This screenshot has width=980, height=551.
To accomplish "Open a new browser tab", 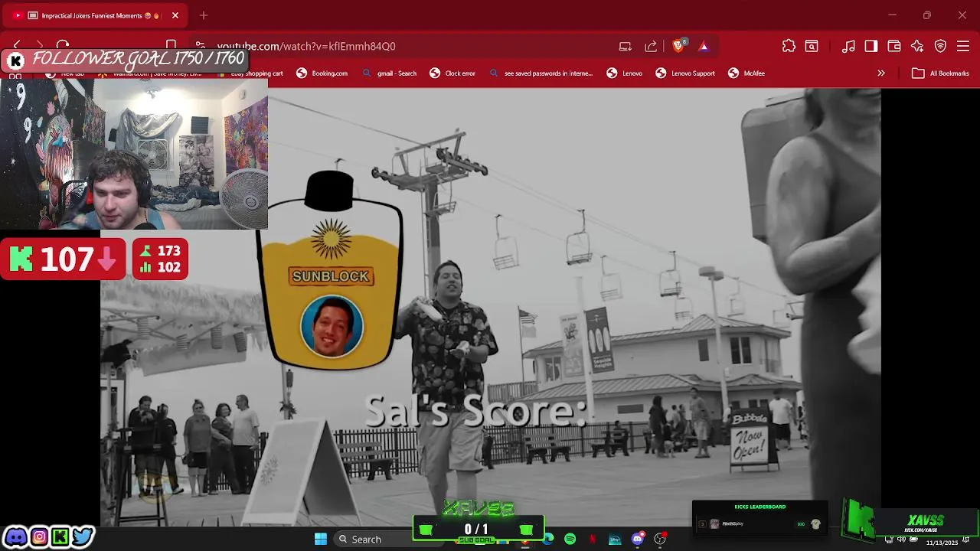I will [204, 15].
